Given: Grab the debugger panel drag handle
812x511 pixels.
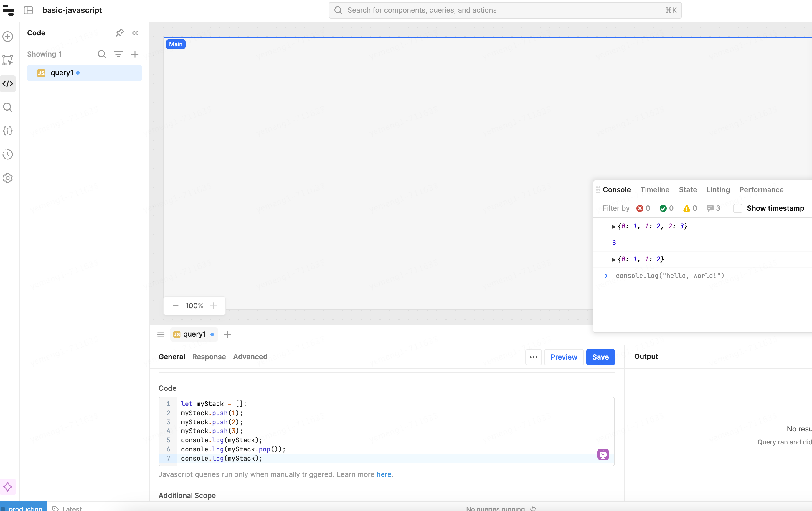Looking at the screenshot, I should [x=598, y=190].
